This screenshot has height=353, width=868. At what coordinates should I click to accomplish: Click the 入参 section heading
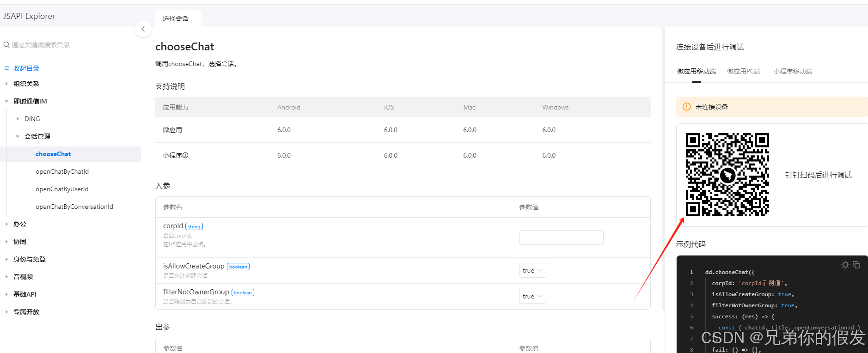[163, 186]
